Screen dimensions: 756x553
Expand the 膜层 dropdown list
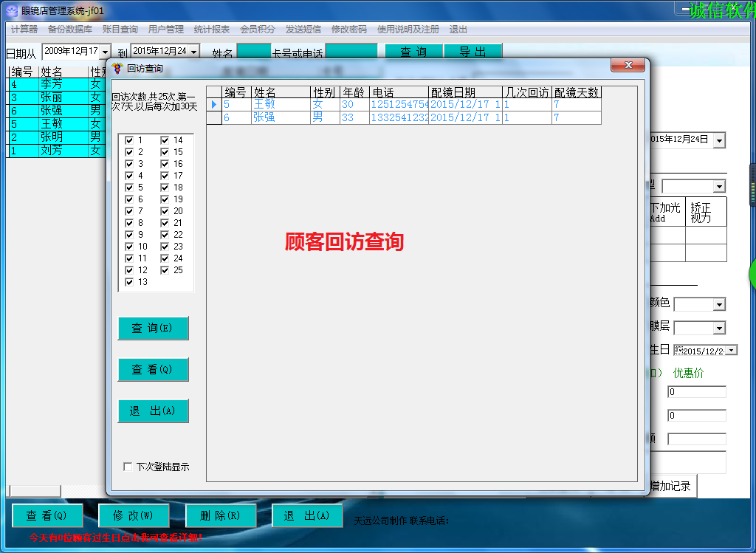[718, 328]
